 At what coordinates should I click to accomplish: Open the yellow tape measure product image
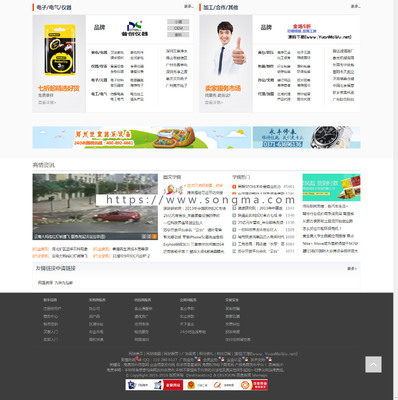click(60, 50)
